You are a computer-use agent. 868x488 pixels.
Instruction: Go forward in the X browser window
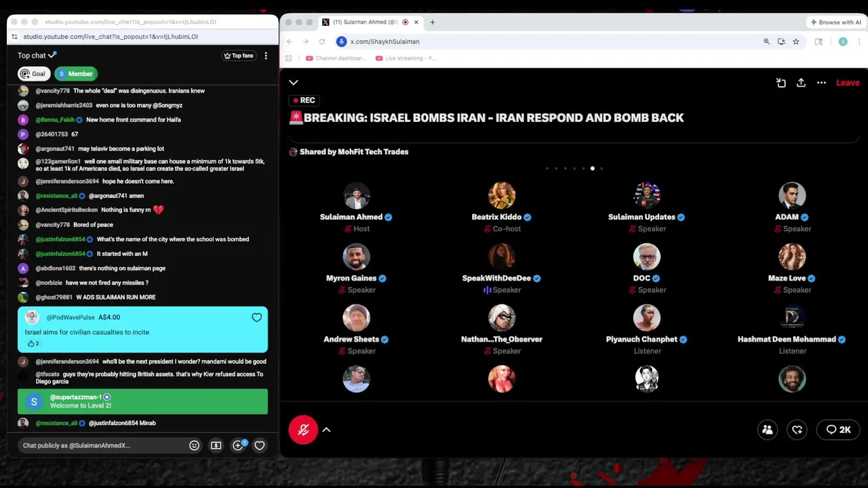(x=306, y=41)
